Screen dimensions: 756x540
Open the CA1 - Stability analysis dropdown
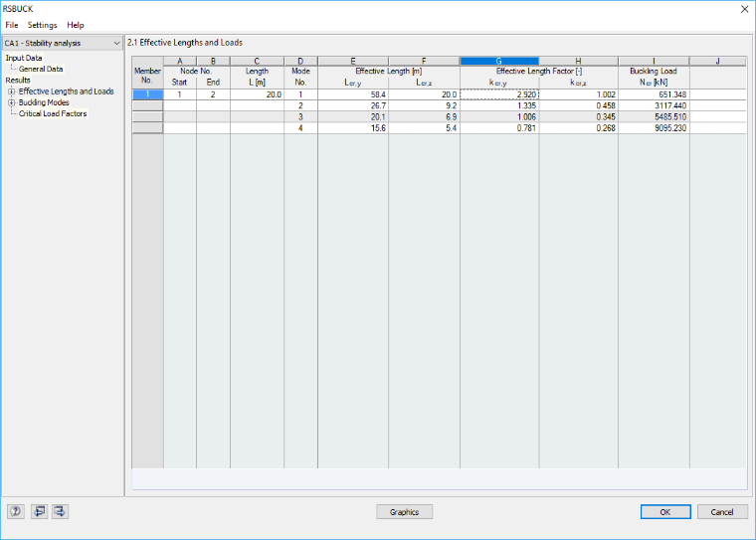coord(63,43)
